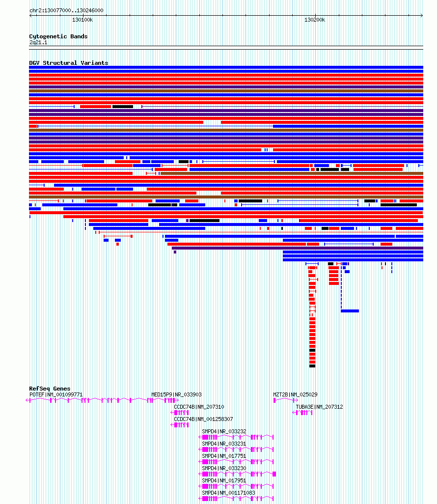Click the TUBA3E|NM_207312 gene label

[319, 407]
